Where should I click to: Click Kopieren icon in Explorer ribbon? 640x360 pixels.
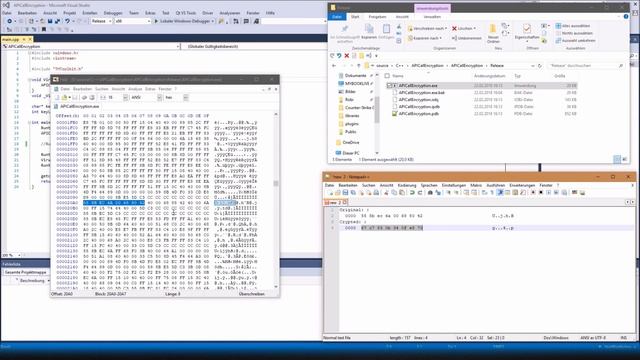point(369,31)
